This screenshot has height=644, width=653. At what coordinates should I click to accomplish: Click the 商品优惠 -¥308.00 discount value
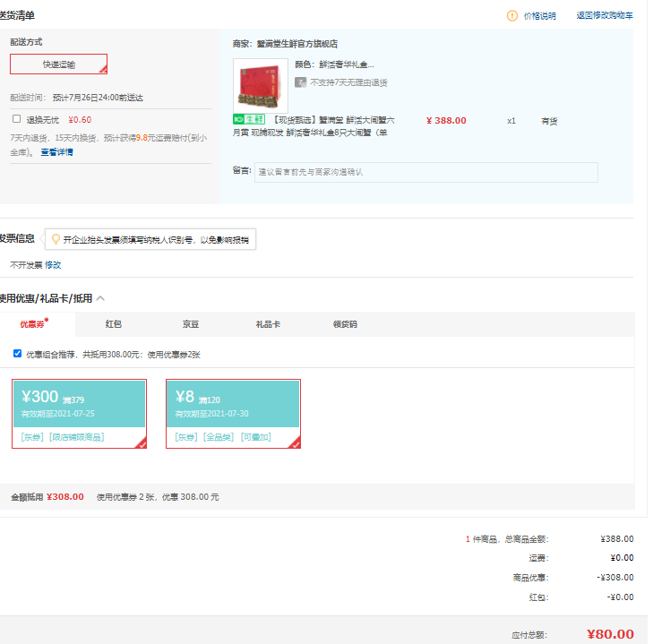tap(615, 578)
